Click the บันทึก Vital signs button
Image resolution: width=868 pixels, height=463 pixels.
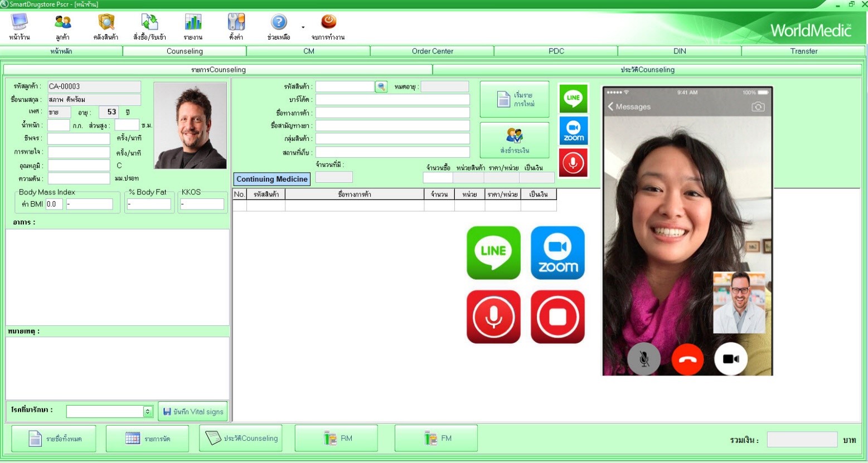tap(193, 412)
